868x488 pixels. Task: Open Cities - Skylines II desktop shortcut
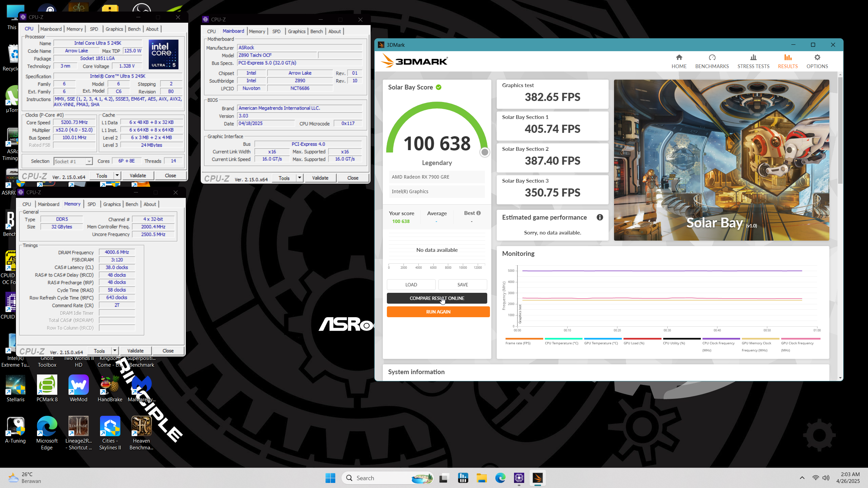[x=110, y=433]
